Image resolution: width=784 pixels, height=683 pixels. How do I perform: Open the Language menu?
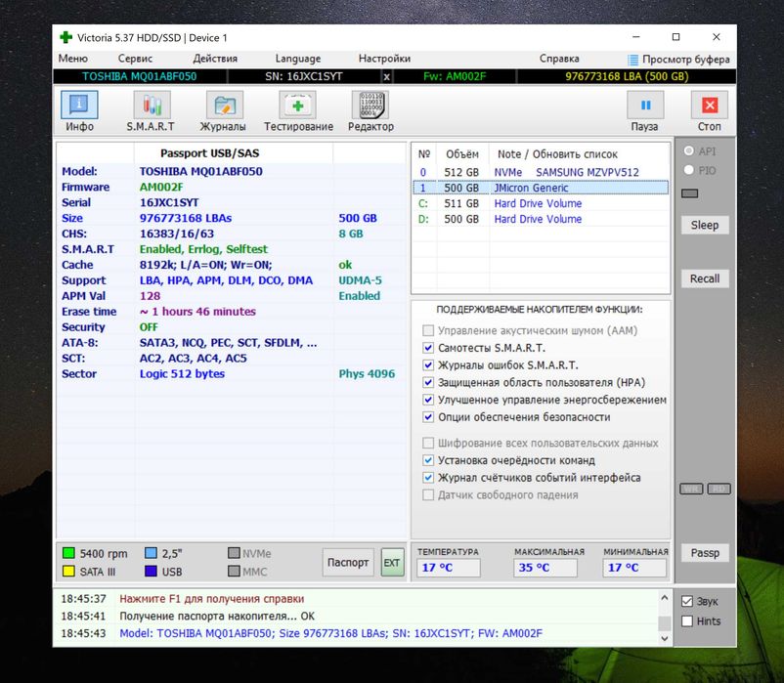tap(298, 59)
